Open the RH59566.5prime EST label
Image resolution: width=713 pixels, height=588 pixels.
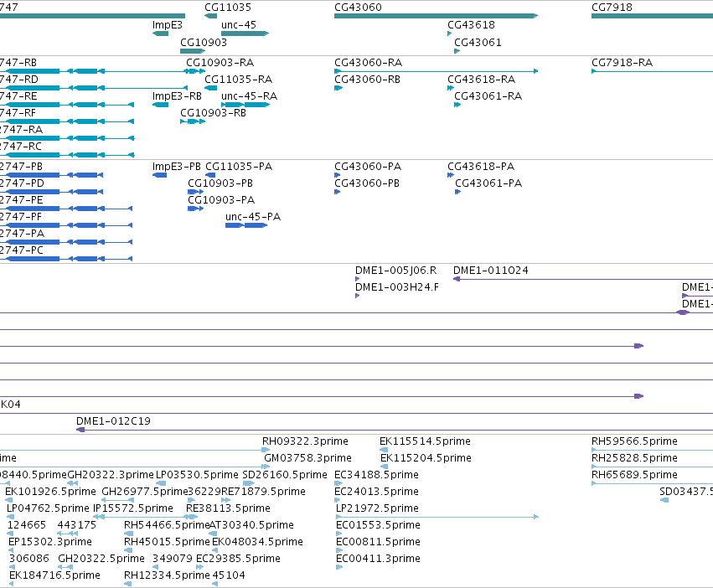tap(634, 441)
